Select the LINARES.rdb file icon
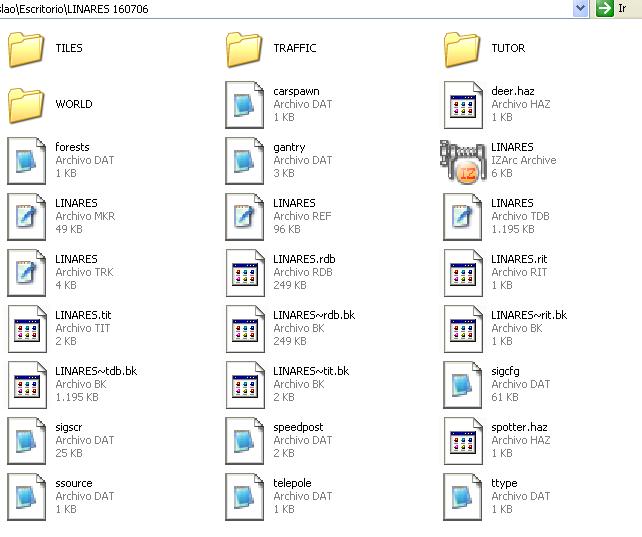642x537 pixels. [244, 272]
